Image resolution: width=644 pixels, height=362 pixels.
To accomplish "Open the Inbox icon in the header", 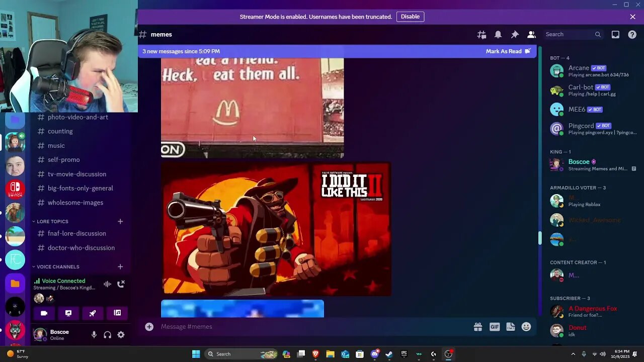I will click(x=615, y=35).
